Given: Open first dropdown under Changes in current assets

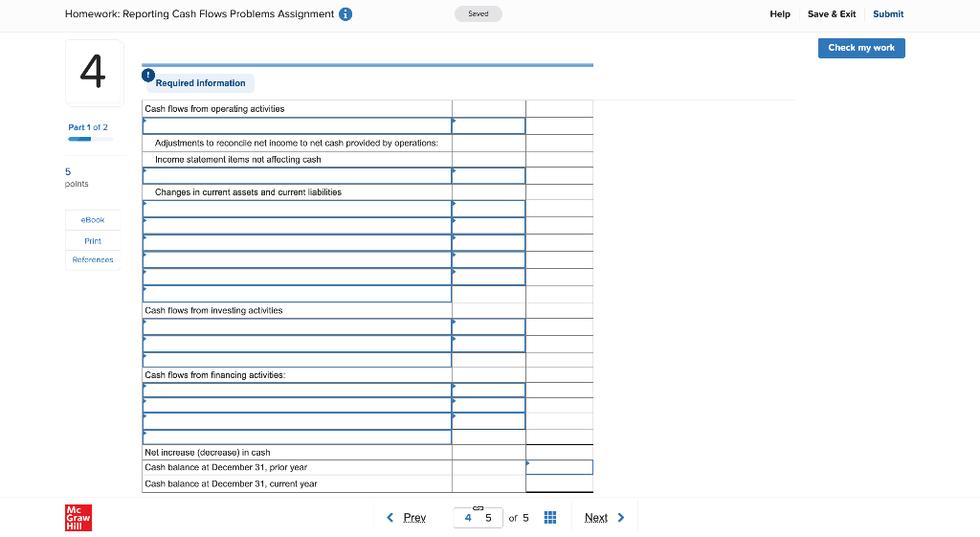Looking at the screenshot, I should tap(297, 209).
